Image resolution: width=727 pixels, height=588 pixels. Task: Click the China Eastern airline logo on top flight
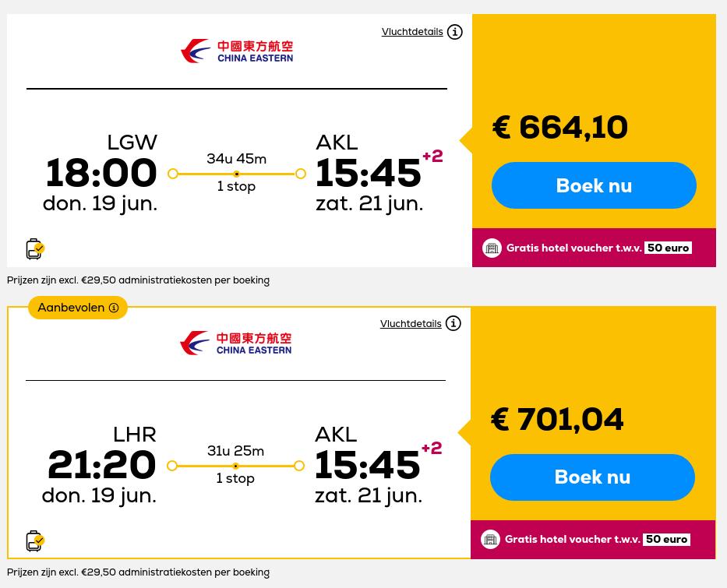pyautogui.click(x=236, y=51)
